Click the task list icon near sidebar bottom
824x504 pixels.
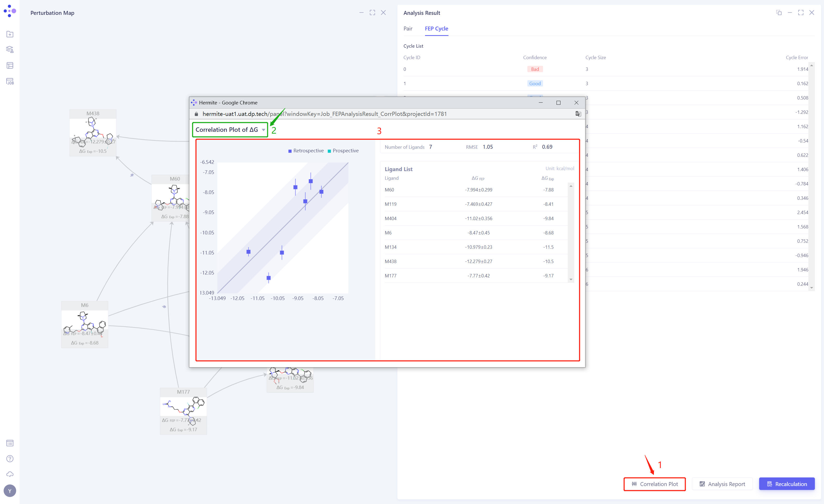click(10, 443)
